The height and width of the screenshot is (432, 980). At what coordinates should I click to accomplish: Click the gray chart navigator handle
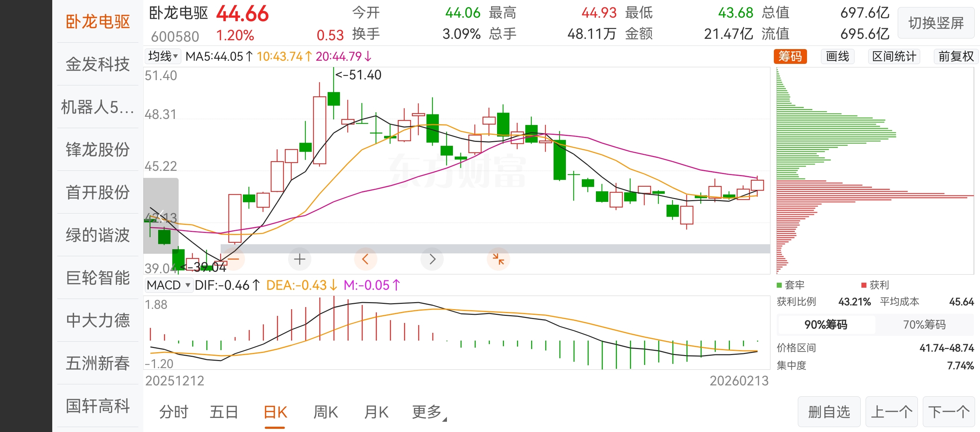coord(161,216)
